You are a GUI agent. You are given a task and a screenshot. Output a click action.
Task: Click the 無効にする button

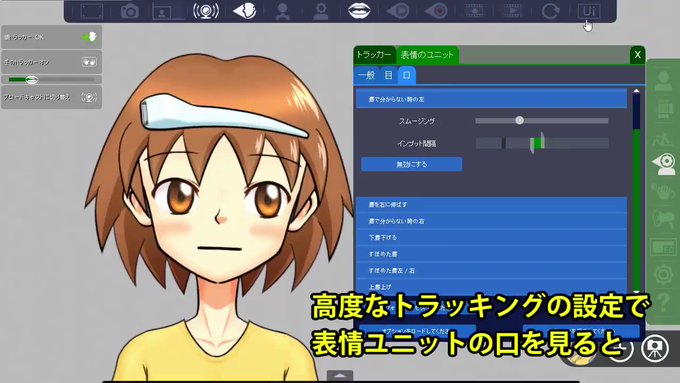tap(412, 164)
